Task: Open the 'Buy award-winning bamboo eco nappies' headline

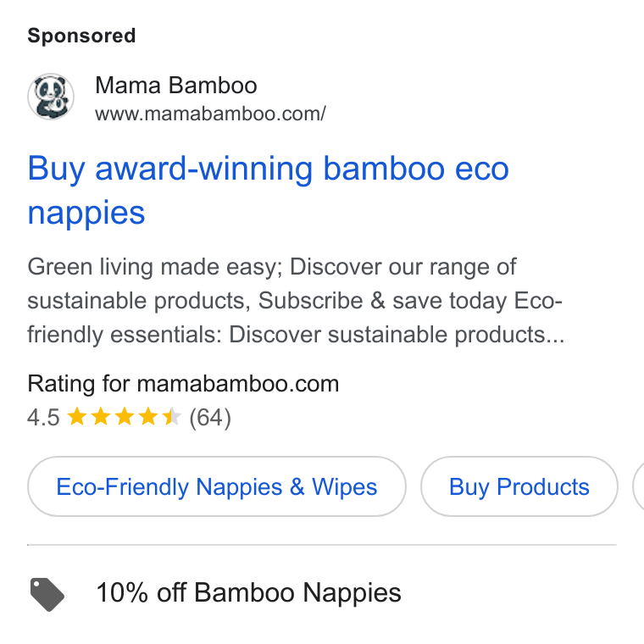Action: [x=269, y=190]
